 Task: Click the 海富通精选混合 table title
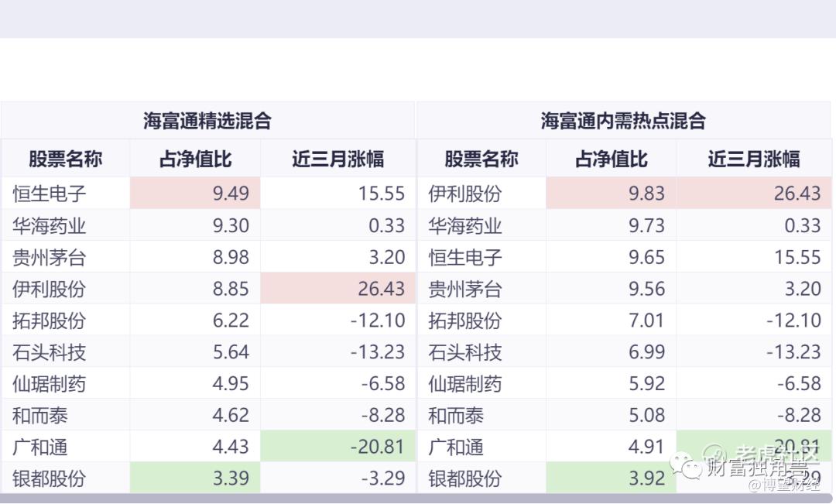click(x=207, y=121)
